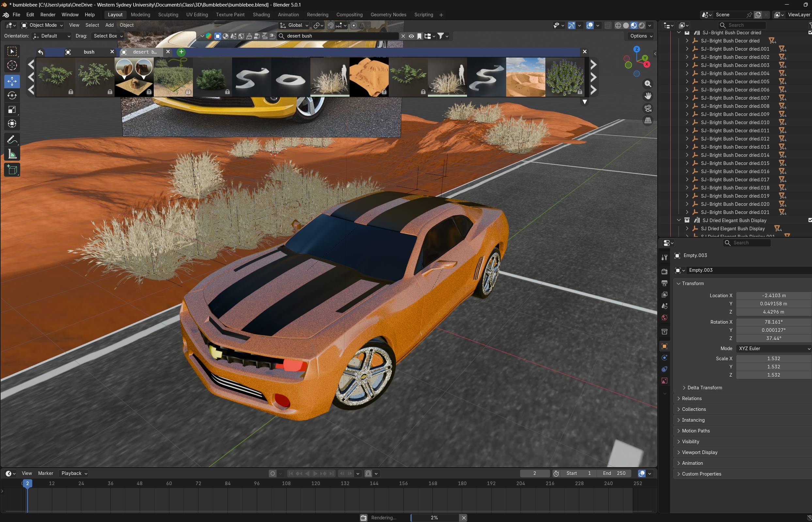Select the Select Box tool
The height and width of the screenshot is (522, 812).
point(12,51)
